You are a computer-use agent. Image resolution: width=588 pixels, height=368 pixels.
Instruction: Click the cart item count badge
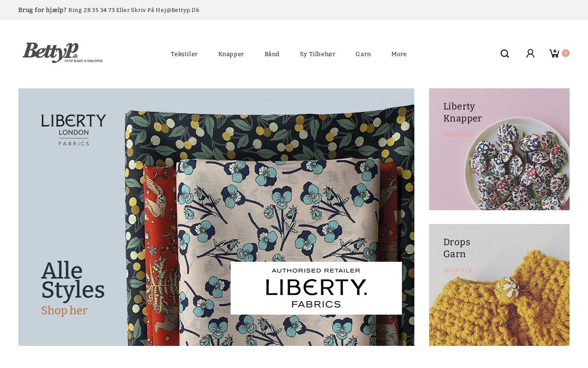click(x=565, y=53)
